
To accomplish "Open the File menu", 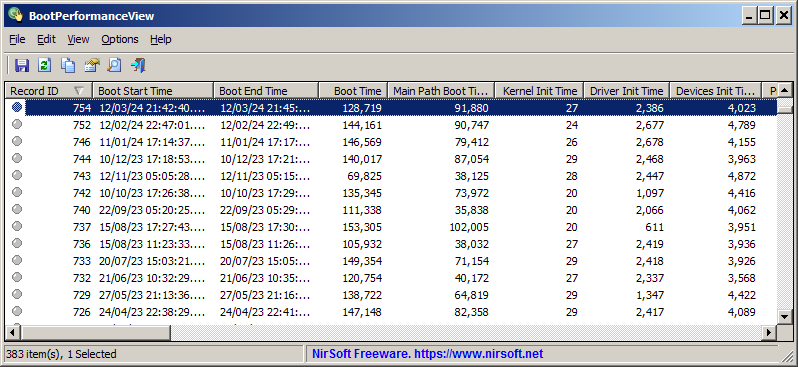I will 17,39.
